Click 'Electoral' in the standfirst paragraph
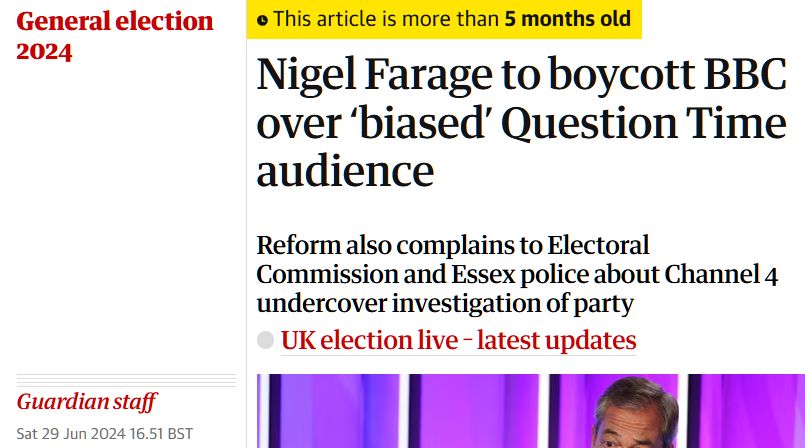 click(599, 245)
